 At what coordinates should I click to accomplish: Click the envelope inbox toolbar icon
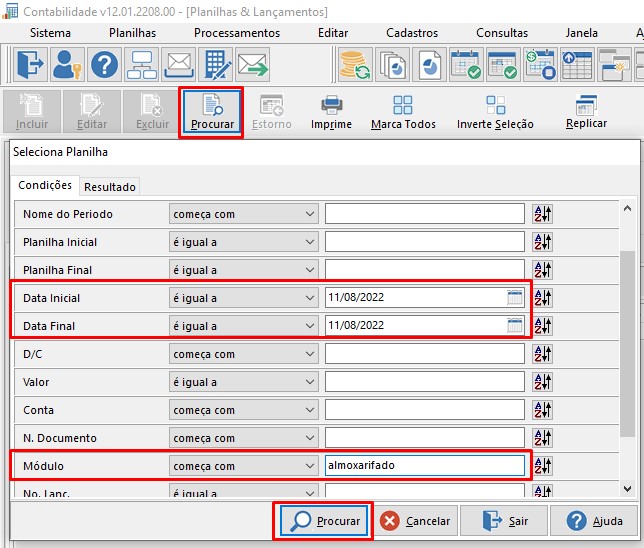click(x=179, y=64)
